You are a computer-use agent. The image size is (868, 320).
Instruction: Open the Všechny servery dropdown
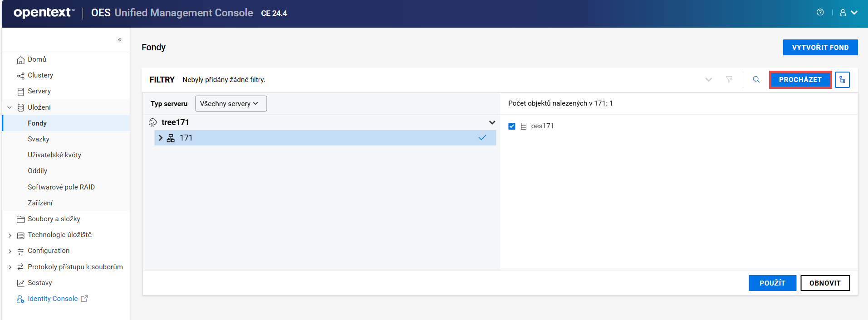230,104
